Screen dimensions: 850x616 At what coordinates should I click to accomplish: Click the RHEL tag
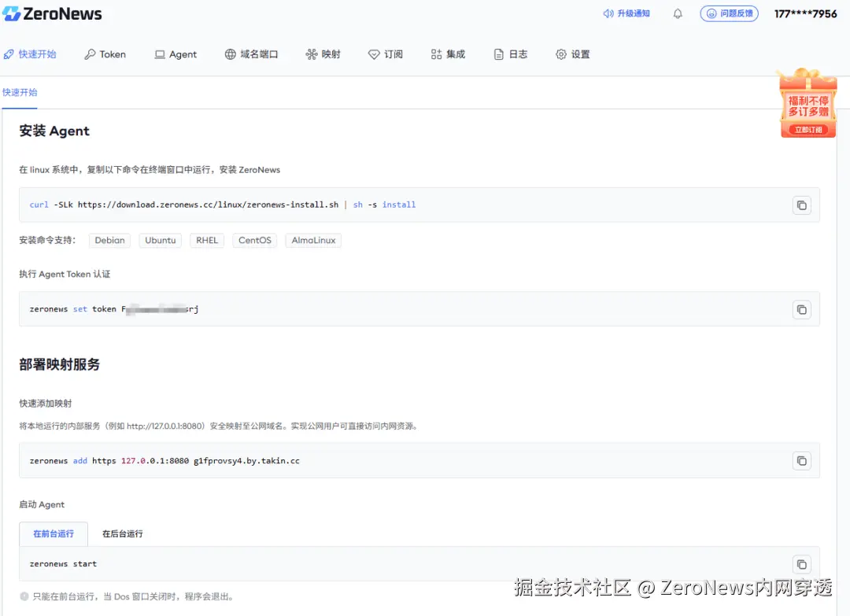click(x=207, y=241)
